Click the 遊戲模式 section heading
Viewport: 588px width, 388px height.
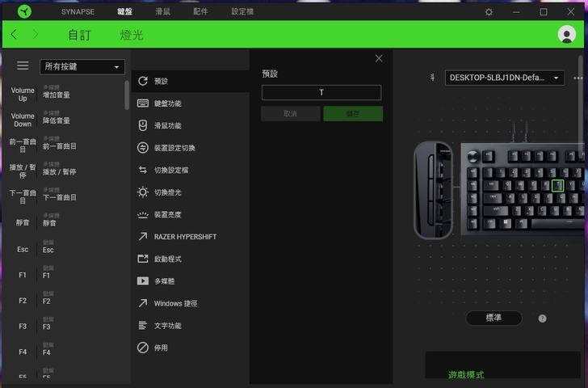(x=466, y=374)
